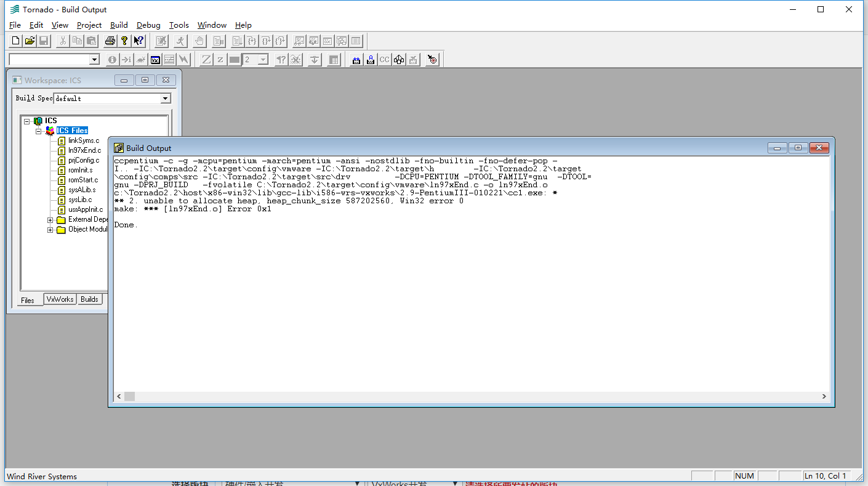Select romStart.c in the file tree

pyautogui.click(x=82, y=180)
